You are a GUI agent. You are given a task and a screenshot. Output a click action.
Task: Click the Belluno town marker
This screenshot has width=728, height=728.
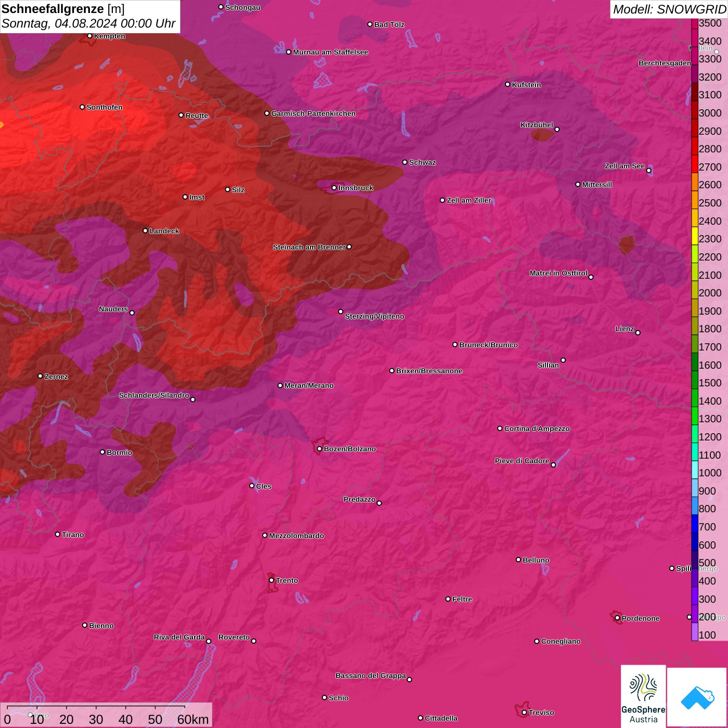click(518, 560)
